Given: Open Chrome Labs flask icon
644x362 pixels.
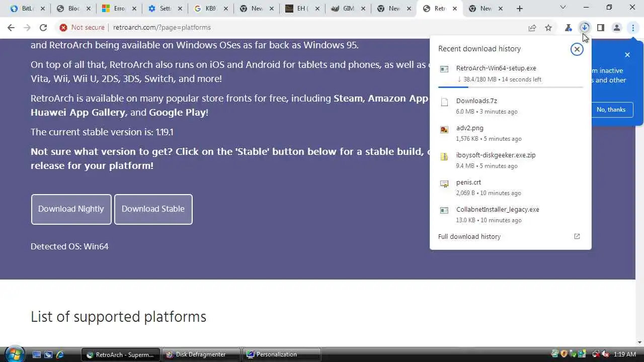Looking at the screenshot, I should click(568, 28).
